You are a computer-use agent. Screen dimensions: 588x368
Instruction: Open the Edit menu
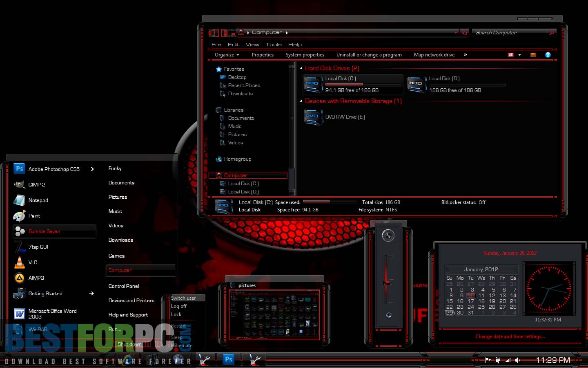[x=234, y=45]
